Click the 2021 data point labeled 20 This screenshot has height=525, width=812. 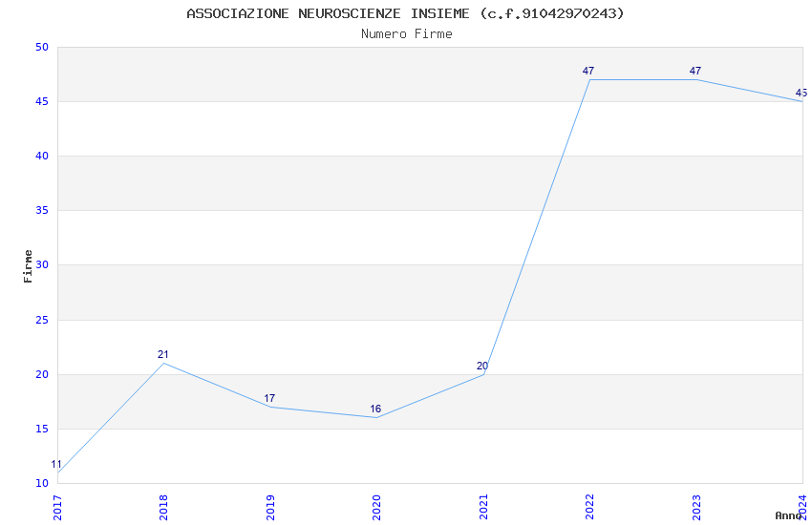(x=483, y=374)
